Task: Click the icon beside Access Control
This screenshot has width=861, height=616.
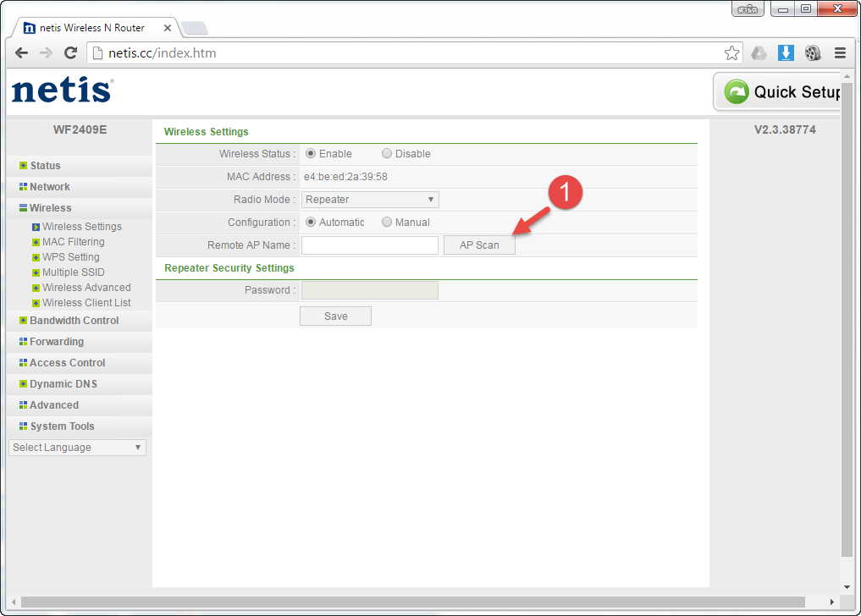Action: tap(23, 363)
